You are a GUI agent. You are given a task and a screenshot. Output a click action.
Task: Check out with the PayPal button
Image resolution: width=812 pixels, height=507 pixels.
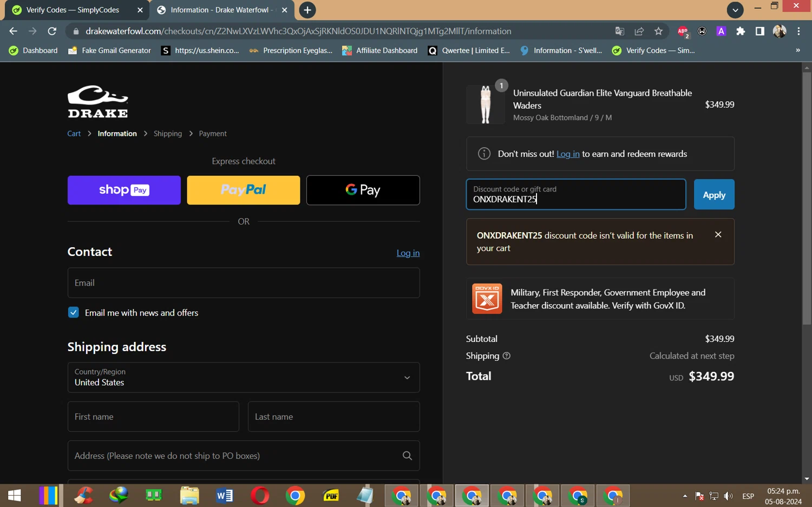pos(244,190)
